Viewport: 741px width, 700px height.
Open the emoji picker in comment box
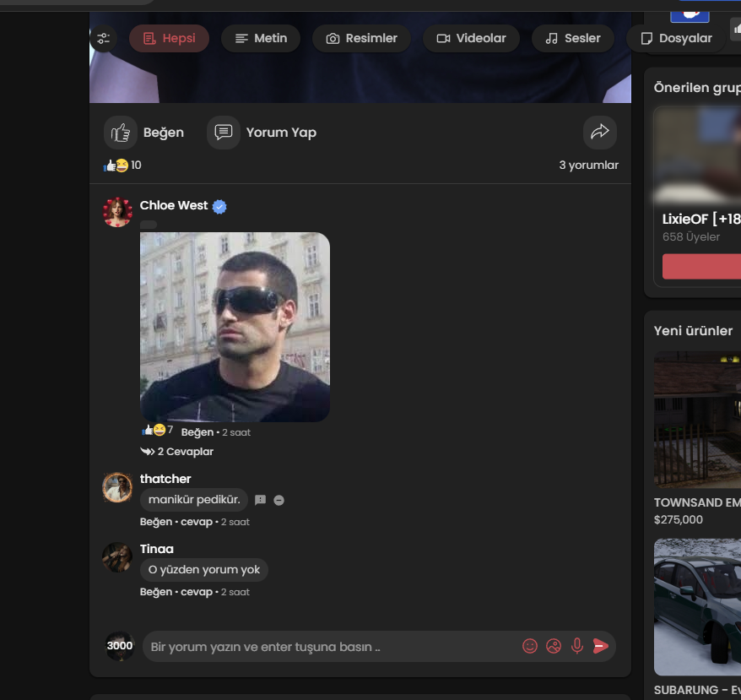(530, 646)
